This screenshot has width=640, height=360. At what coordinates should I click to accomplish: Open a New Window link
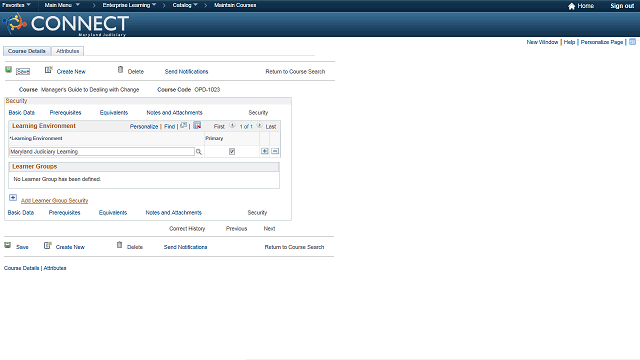[x=542, y=42]
